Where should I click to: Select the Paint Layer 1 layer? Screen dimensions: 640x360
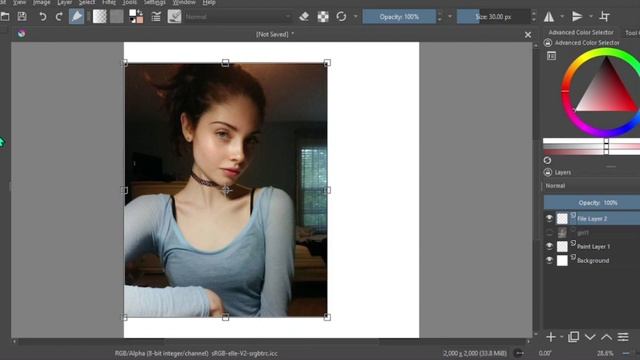click(592, 247)
